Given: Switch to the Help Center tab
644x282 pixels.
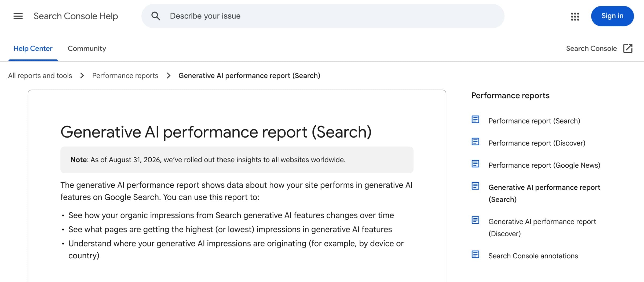Looking at the screenshot, I should (x=33, y=49).
